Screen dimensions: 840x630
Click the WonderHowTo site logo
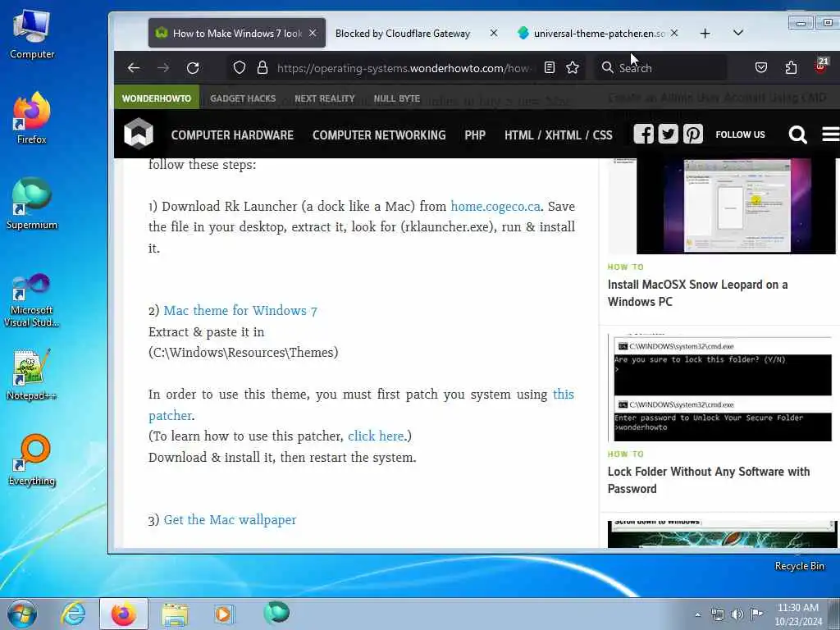pos(138,134)
